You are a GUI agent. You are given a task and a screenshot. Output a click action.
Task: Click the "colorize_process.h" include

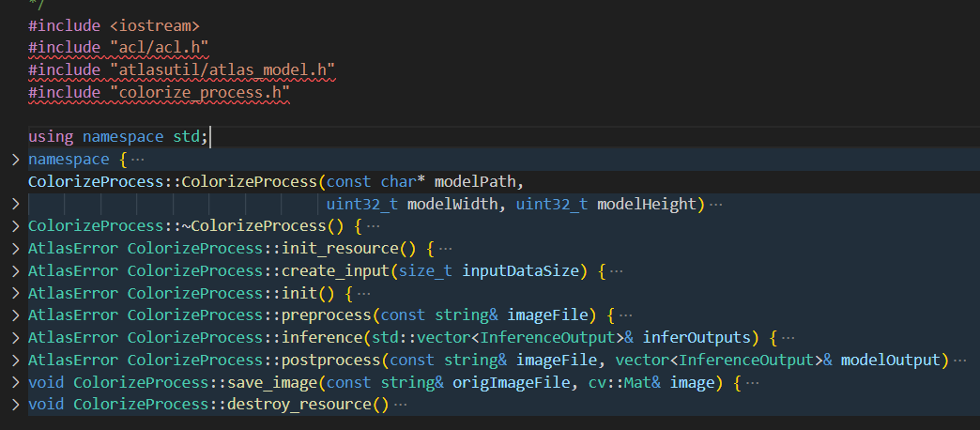point(199,93)
